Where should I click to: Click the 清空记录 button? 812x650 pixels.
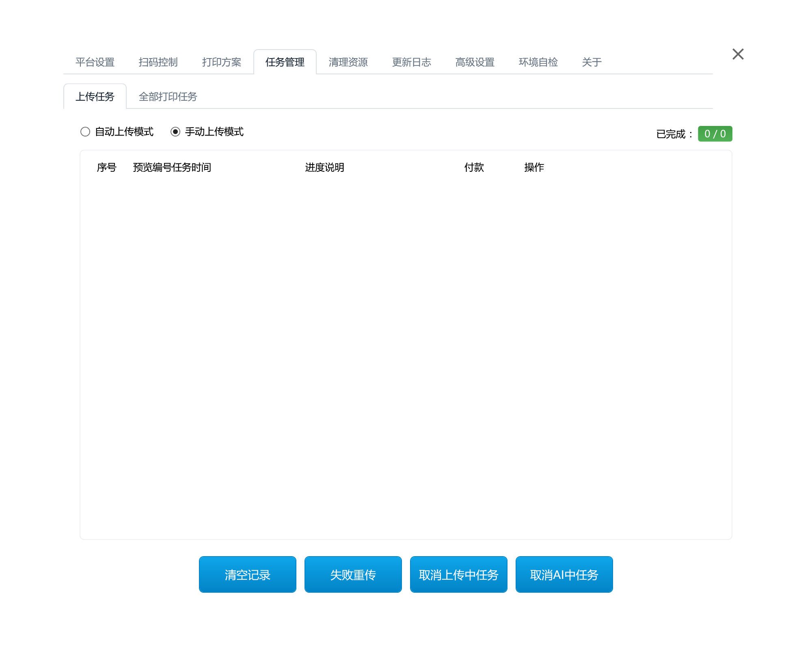point(248,574)
